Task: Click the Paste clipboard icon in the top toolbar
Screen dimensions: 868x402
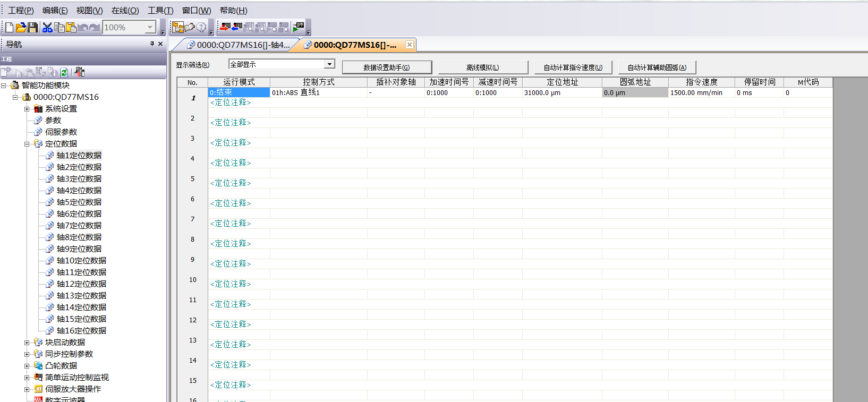Action: tap(71, 28)
